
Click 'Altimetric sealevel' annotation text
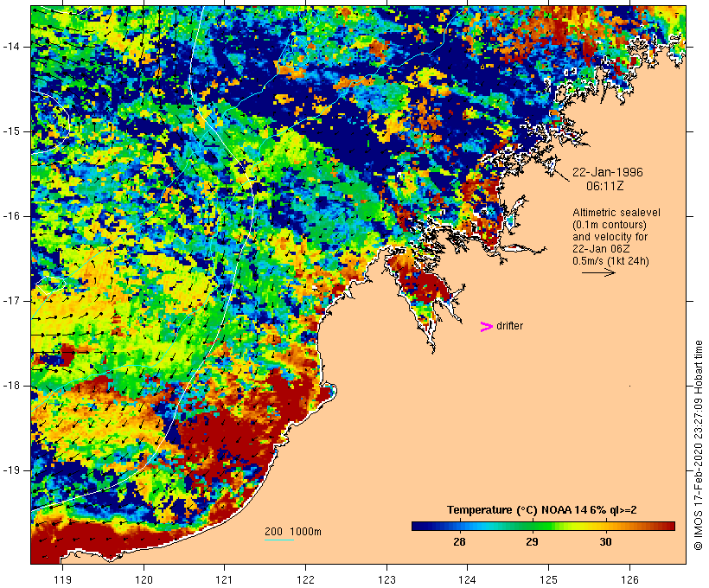[x=616, y=213]
